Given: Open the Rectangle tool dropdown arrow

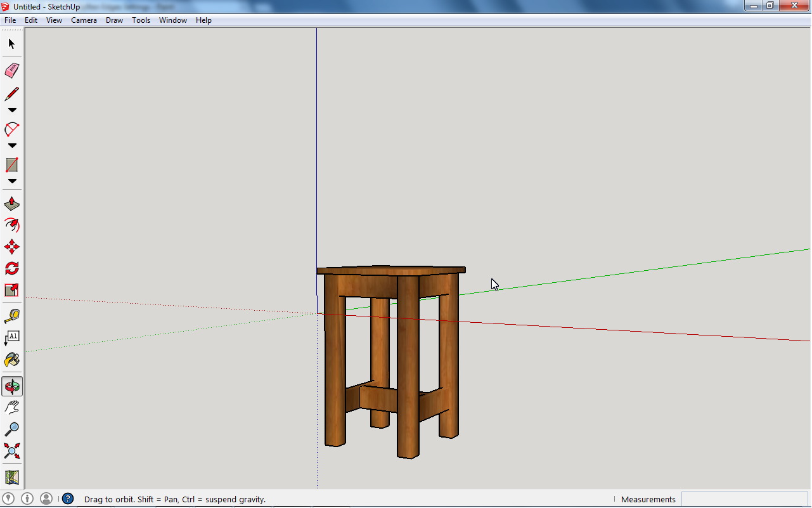Looking at the screenshot, I should (x=11, y=181).
